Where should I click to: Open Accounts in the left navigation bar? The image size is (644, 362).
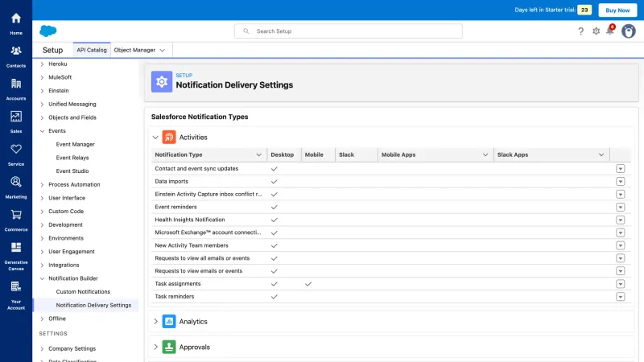coord(16,89)
